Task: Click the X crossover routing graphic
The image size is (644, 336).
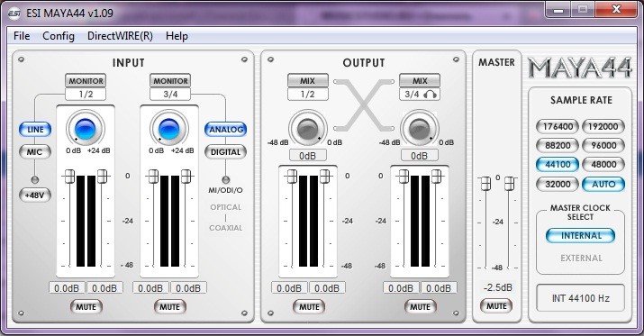Action: (364, 105)
